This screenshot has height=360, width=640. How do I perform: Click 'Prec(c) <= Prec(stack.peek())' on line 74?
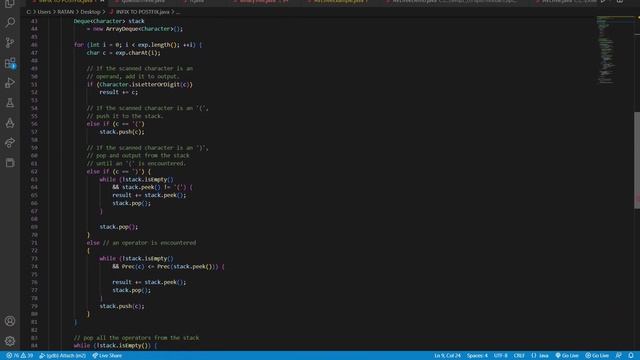click(169, 267)
